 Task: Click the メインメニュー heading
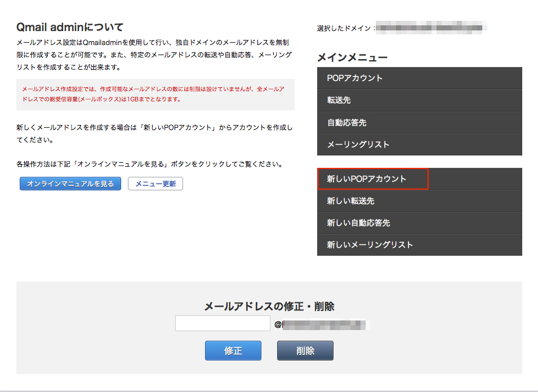coord(353,57)
